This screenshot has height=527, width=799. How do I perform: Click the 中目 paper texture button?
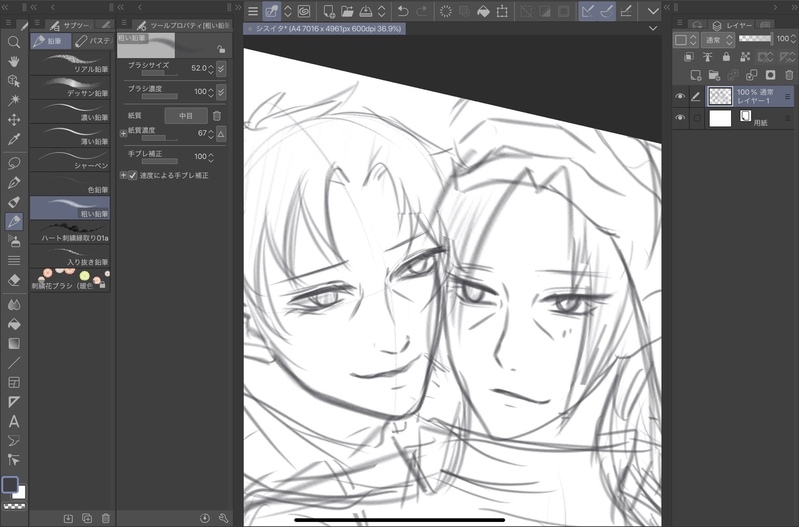tap(186, 116)
